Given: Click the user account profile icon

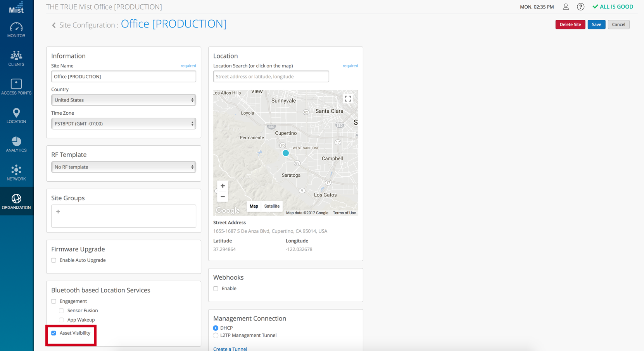Looking at the screenshot, I should (x=566, y=7).
